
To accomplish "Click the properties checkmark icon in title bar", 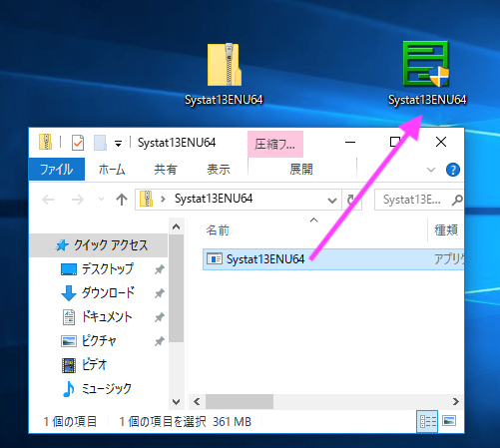I will tap(78, 143).
